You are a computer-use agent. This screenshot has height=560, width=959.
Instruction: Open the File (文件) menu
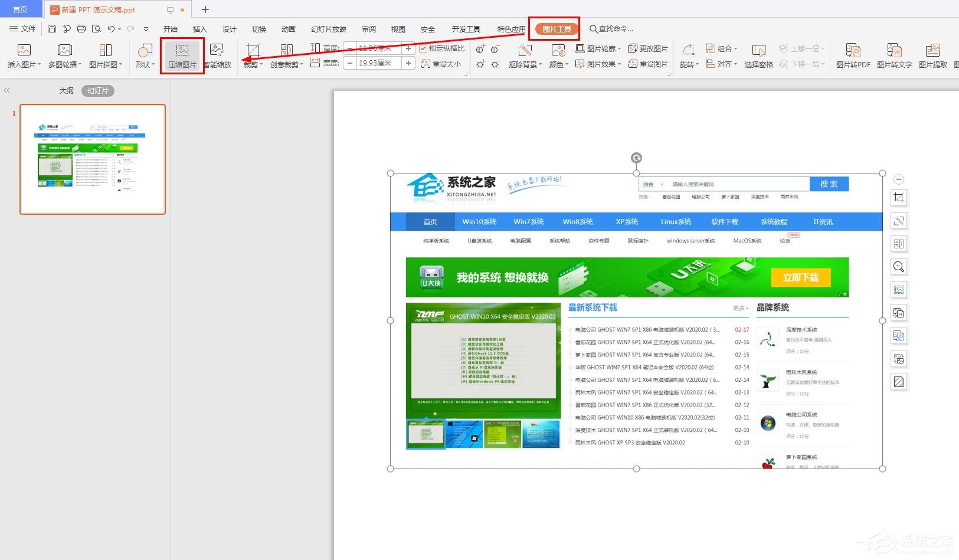(x=22, y=29)
